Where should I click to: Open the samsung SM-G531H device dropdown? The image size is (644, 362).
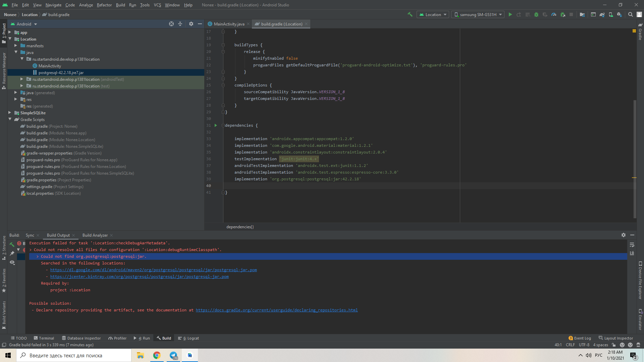click(478, 14)
